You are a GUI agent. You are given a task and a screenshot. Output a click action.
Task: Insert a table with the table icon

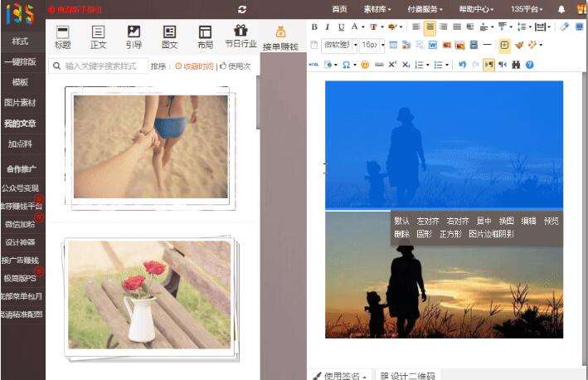[393, 46]
